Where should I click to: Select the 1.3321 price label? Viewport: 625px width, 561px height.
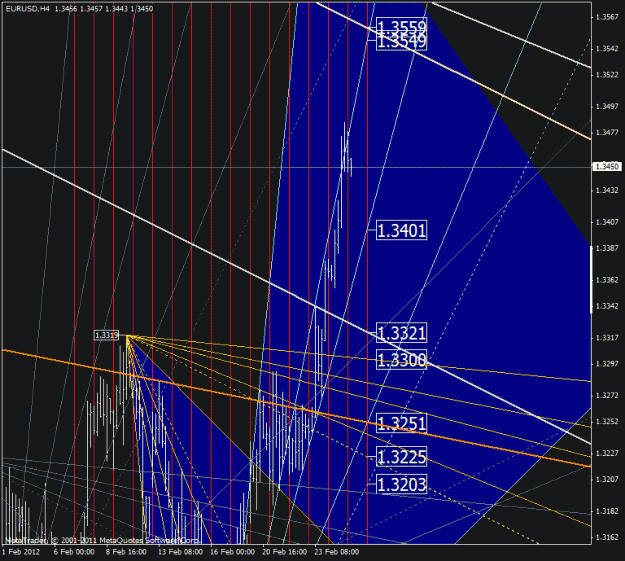[401, 333]
